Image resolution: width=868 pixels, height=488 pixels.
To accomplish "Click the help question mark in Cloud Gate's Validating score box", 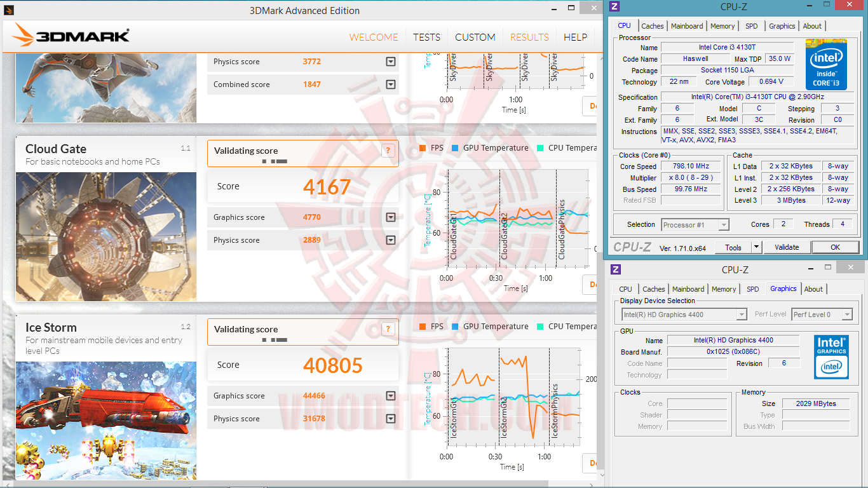I will coord(388,151).
